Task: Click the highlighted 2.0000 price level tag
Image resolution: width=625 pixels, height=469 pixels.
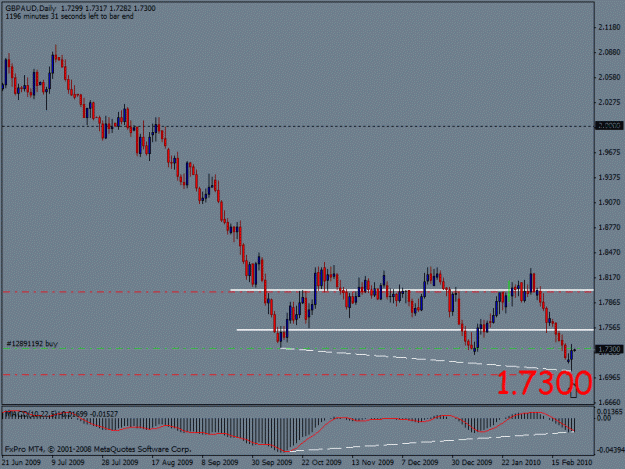Action: tap(609, 126)
